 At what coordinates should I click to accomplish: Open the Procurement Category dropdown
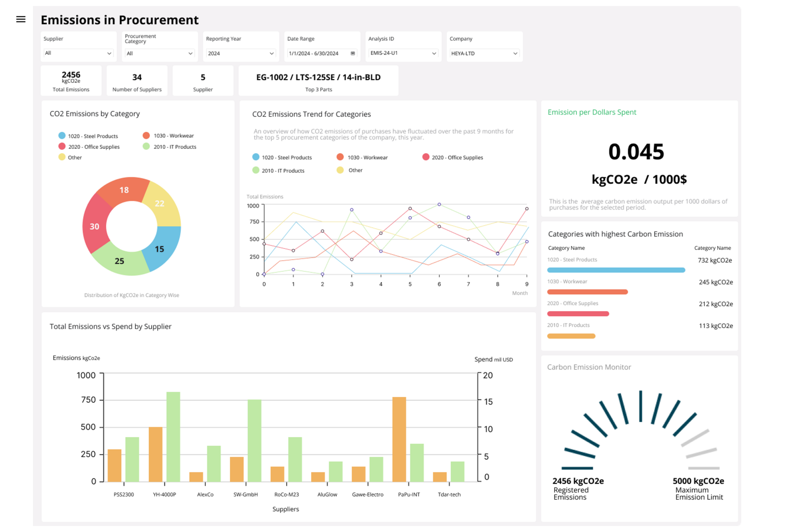[159, 53]
